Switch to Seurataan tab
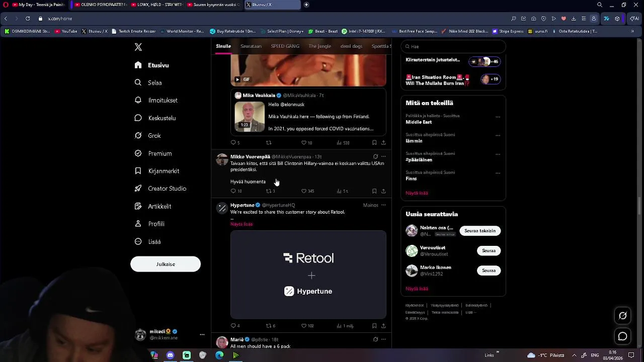The image size is (644, 362). click(251, 46)
